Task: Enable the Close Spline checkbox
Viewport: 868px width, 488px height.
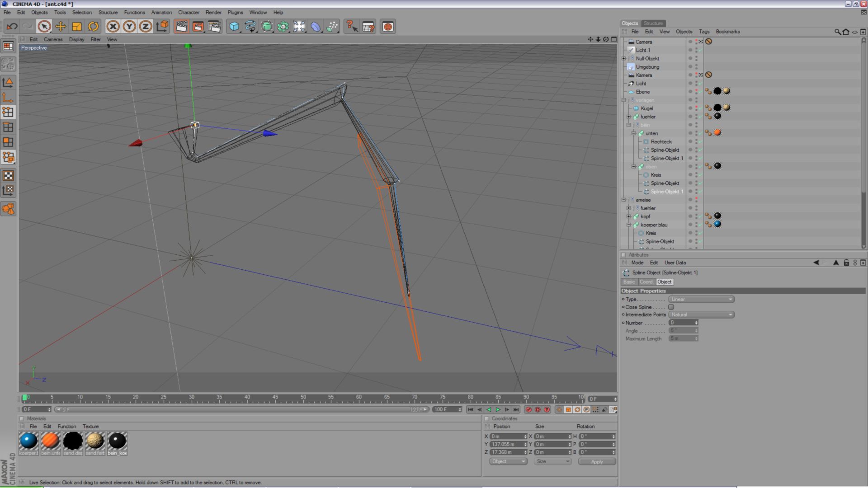Action: coord(671,307)
